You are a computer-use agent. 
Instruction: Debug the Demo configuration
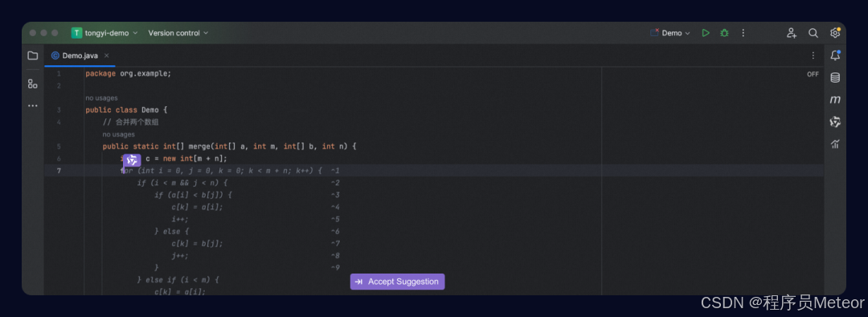724,33
